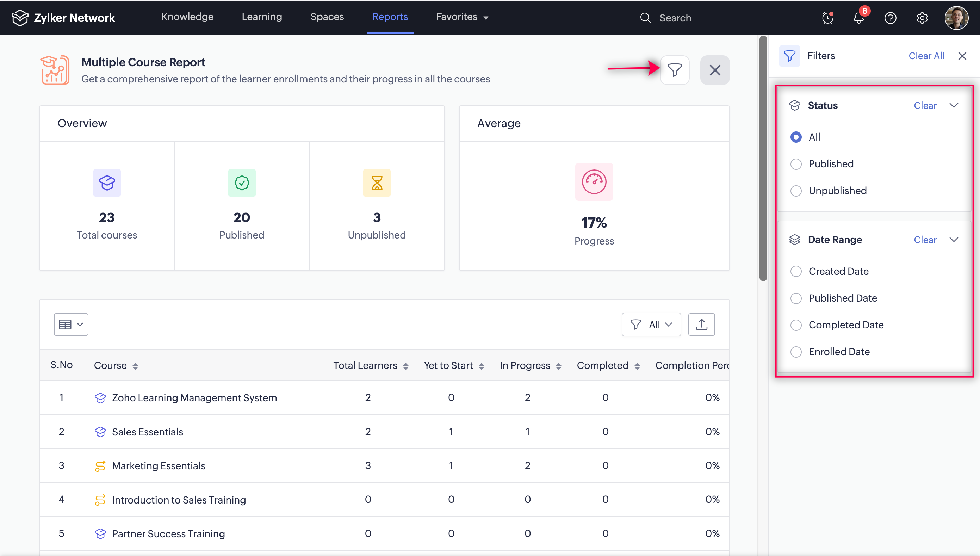Screen dimensions: 980x556
Task: Open the All filter dropdown above table
Action: [651, 325]
